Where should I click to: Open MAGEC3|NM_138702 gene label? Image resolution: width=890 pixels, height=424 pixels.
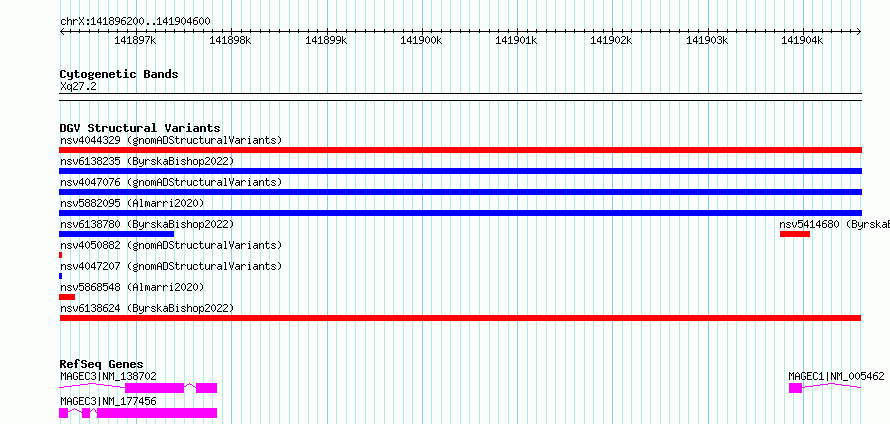click(x=108, y=376)
